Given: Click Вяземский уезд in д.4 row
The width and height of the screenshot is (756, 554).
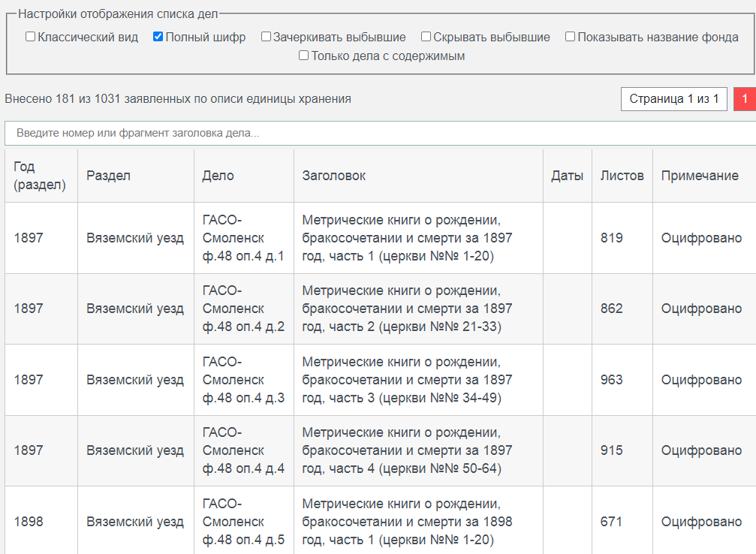Looking at the screenshot, I should click(135, 450).
